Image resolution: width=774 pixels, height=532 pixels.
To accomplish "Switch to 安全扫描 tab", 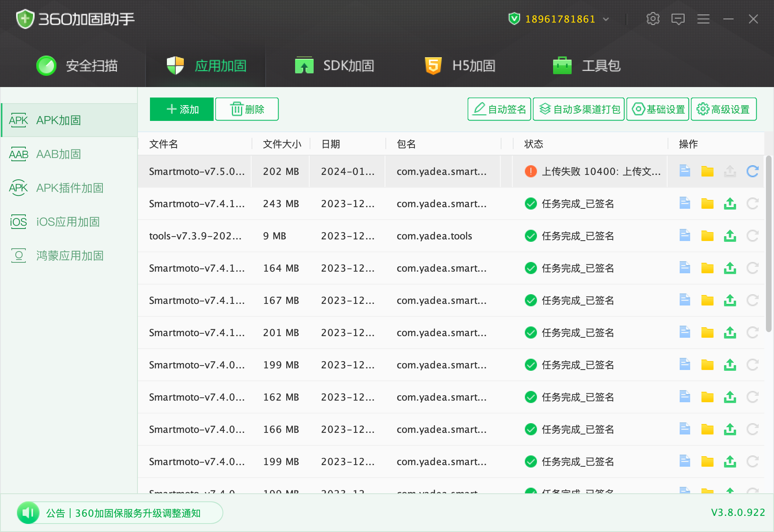I will [x=77, y=66].
